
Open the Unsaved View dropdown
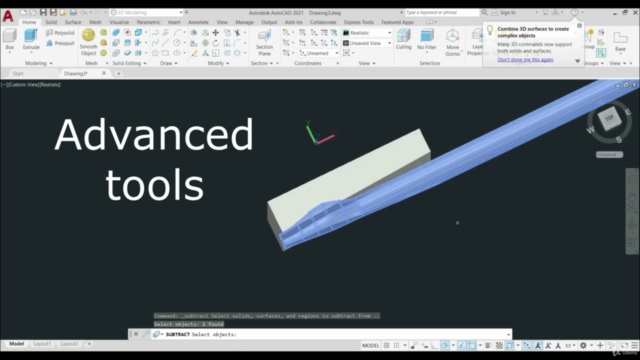[x=367, y=43]
